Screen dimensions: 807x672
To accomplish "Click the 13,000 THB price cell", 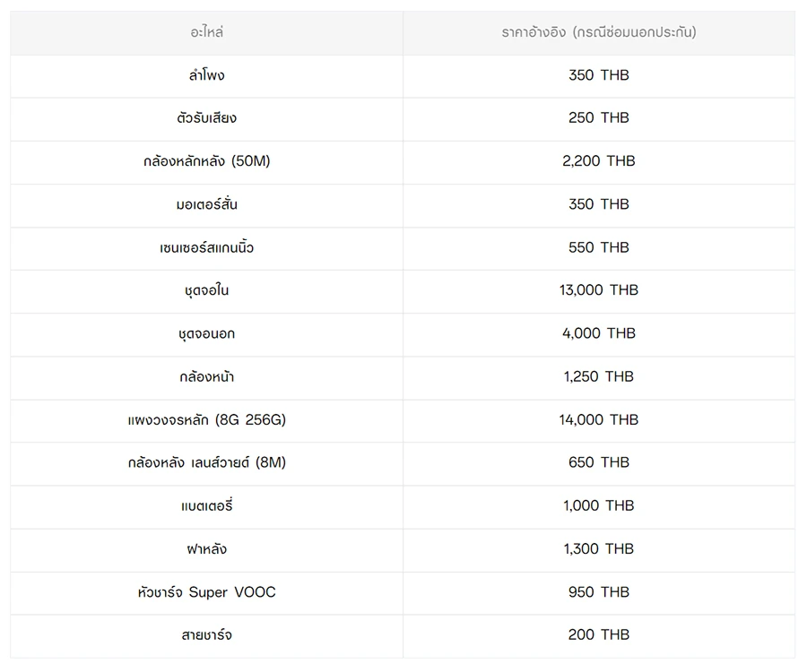I will tap(598, 290).
